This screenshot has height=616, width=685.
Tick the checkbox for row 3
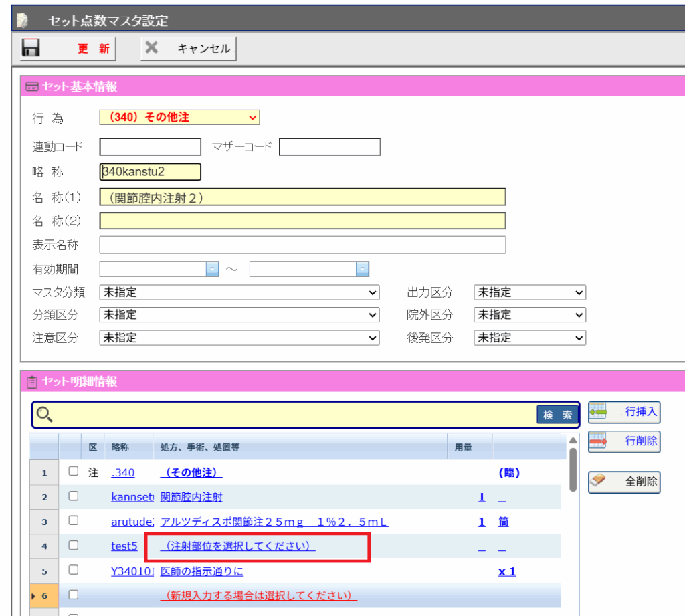74,521
